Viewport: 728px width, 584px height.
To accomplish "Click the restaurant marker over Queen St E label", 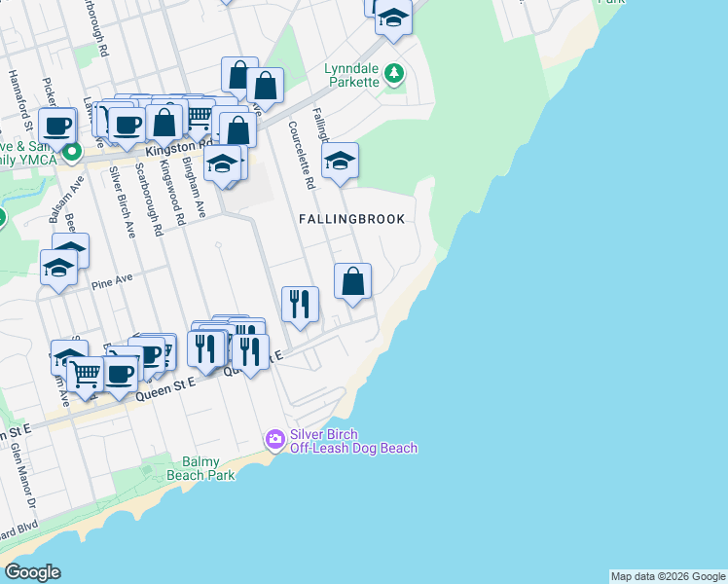I will tap(250, 355).
